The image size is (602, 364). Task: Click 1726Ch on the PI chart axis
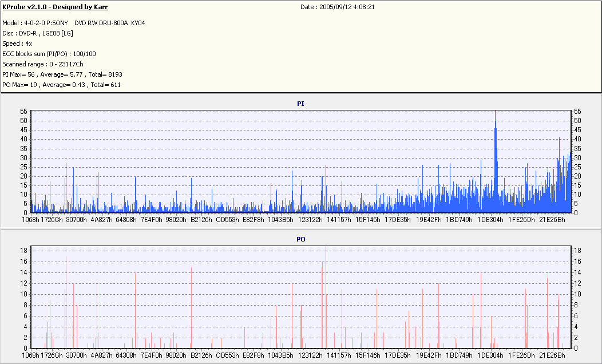52,220
